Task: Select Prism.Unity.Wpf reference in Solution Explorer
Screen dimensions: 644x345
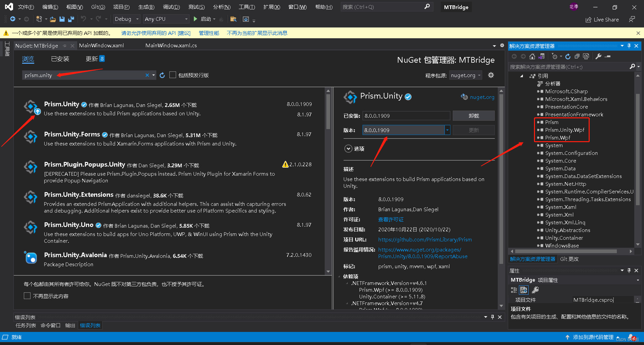Action: point(565,130)
